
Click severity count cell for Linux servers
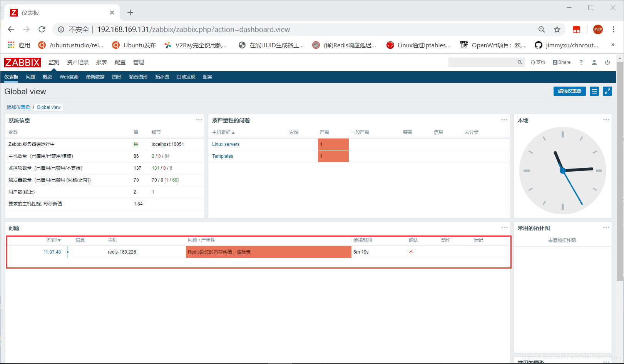pyautogui.click(x=333, y=144)
